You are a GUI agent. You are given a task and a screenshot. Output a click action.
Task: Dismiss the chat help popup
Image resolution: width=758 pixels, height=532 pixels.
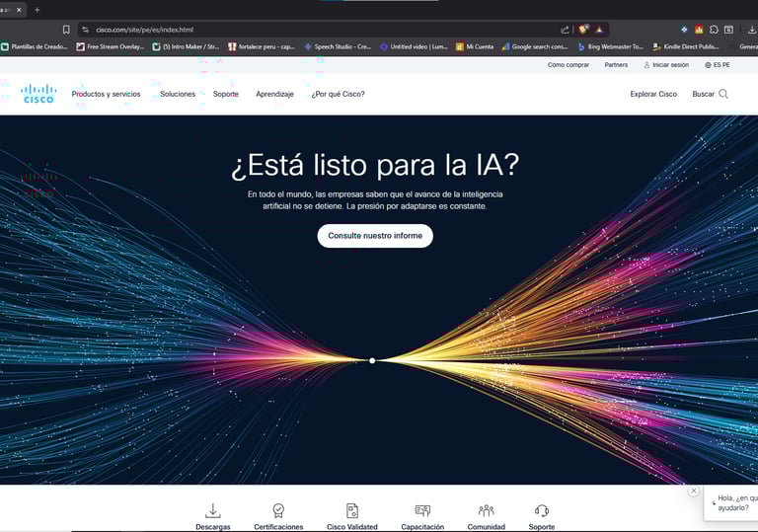pyautogui.click(x=694, y=491)
